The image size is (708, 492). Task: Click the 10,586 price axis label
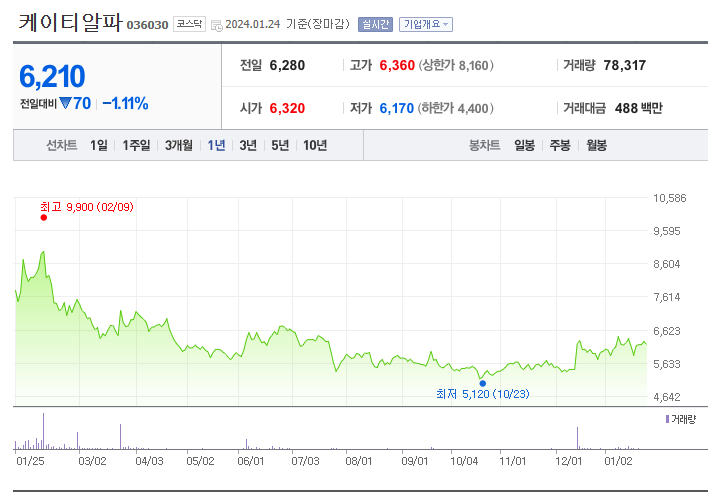[670, 198]
